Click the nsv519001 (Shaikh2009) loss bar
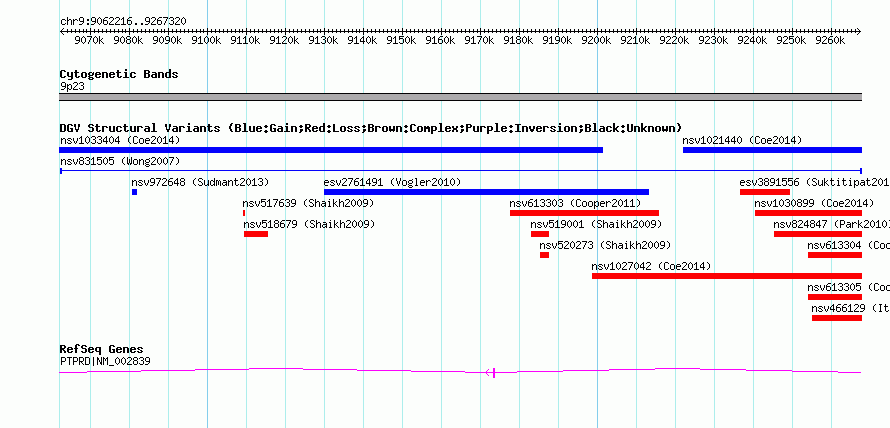This screenshot has height=428, width=890. click(x=540, y=234)
